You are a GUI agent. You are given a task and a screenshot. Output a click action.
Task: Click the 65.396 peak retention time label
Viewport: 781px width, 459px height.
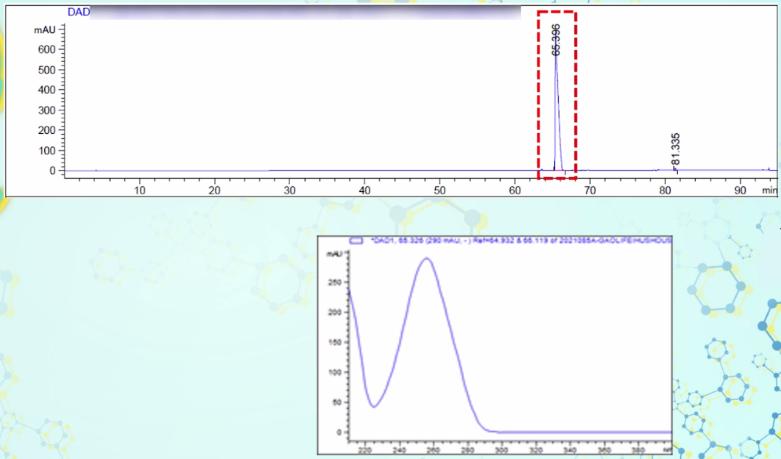556,38
